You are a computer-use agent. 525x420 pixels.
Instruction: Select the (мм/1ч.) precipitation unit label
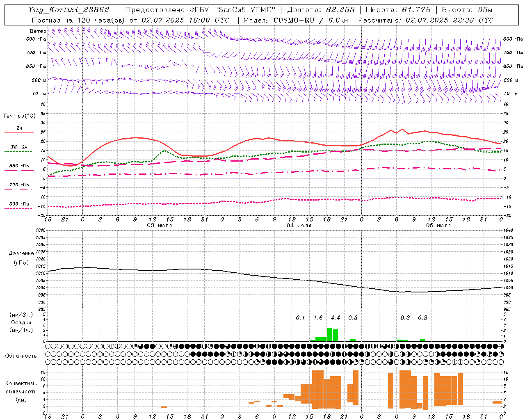[21, 330]
